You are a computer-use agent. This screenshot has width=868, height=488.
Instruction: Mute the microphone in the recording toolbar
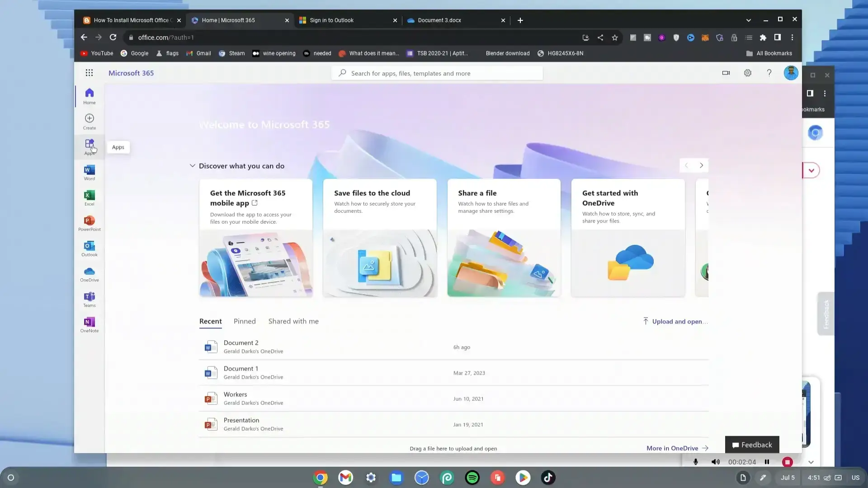coord(695,462)
